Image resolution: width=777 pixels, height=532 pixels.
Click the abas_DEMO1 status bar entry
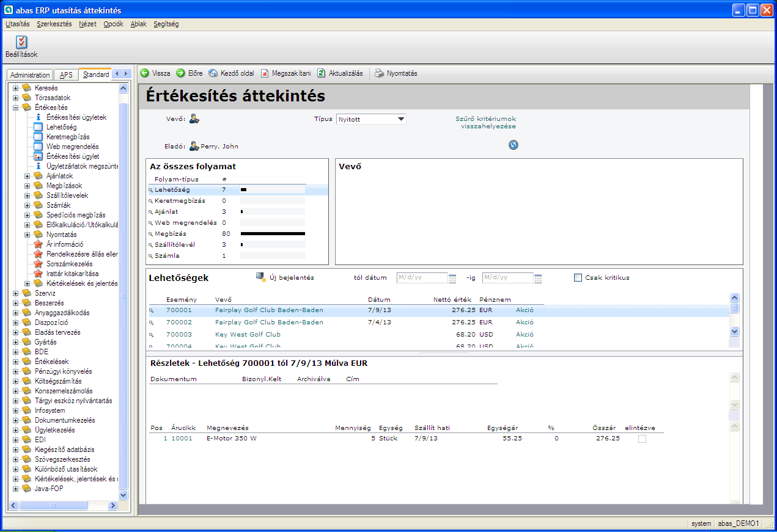click(x=738, y=523)
